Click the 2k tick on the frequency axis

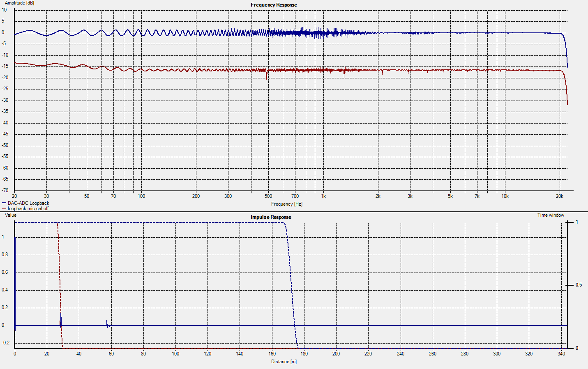click(x=378, y=196)
